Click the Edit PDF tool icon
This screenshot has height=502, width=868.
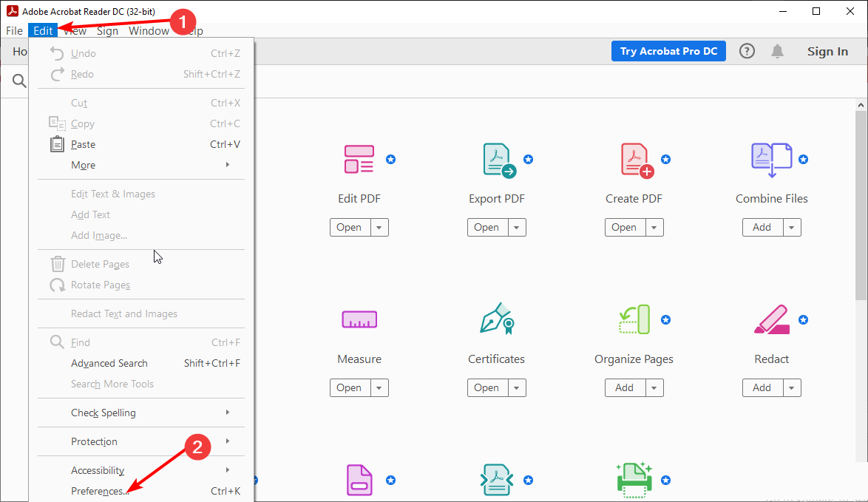[x=359, y=160]
